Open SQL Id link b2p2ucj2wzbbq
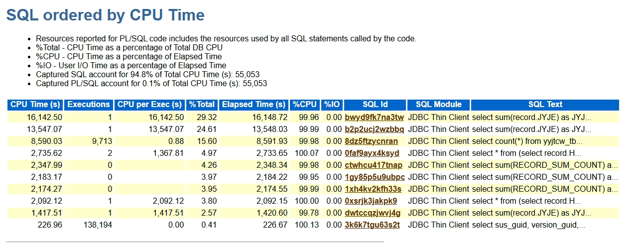Image resolution: width=644 pixels, height=248 pixels. point(374,129)
